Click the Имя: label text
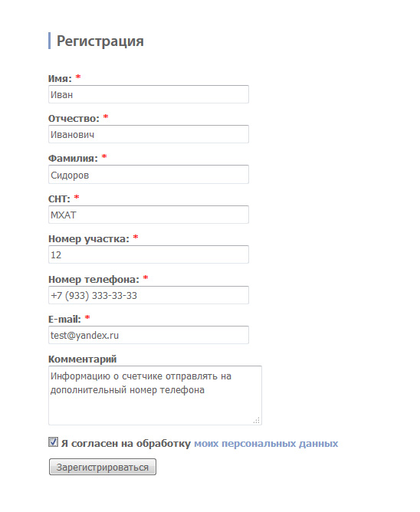Screen dimensions: 420x512 [x=60, y=79]
